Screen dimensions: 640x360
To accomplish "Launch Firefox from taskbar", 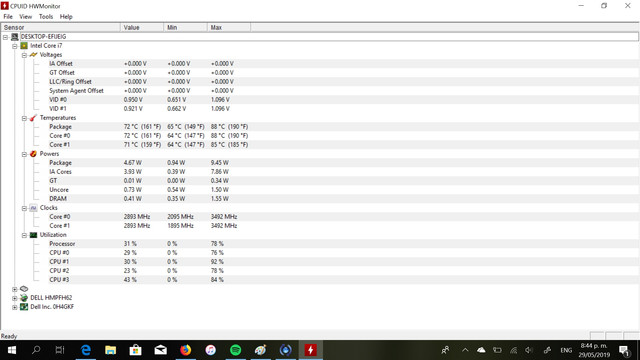I will 186,350.
